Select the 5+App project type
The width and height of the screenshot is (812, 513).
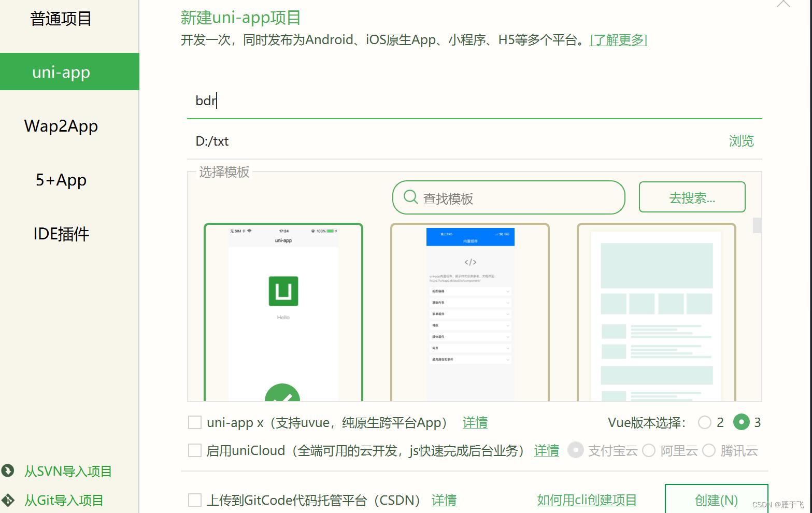(61, 180)
